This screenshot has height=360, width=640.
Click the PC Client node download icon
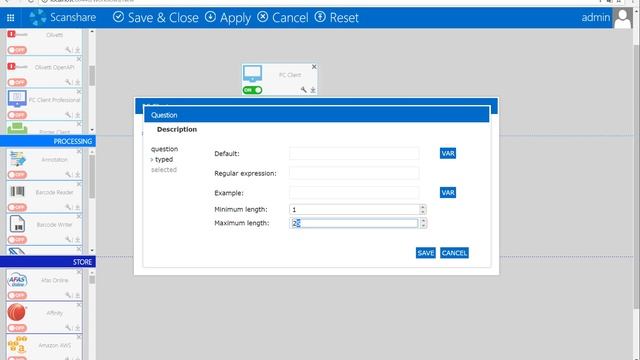pos(313,90)
